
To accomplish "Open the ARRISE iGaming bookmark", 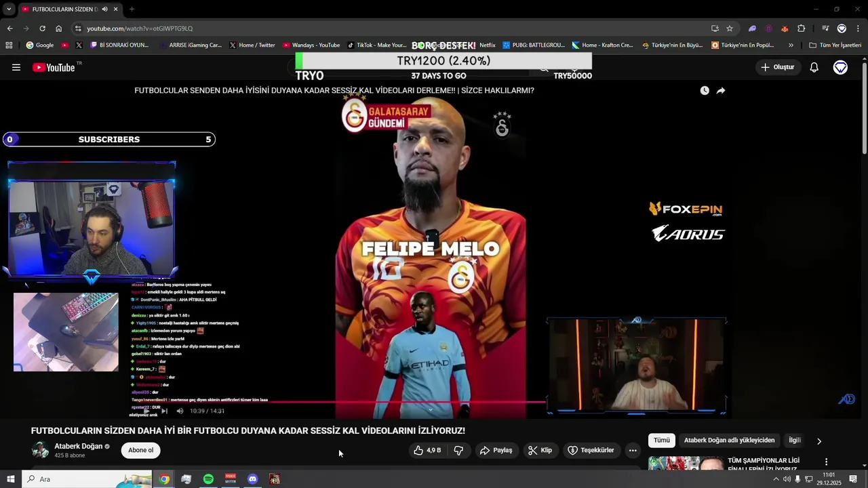I will click(191, 45).
